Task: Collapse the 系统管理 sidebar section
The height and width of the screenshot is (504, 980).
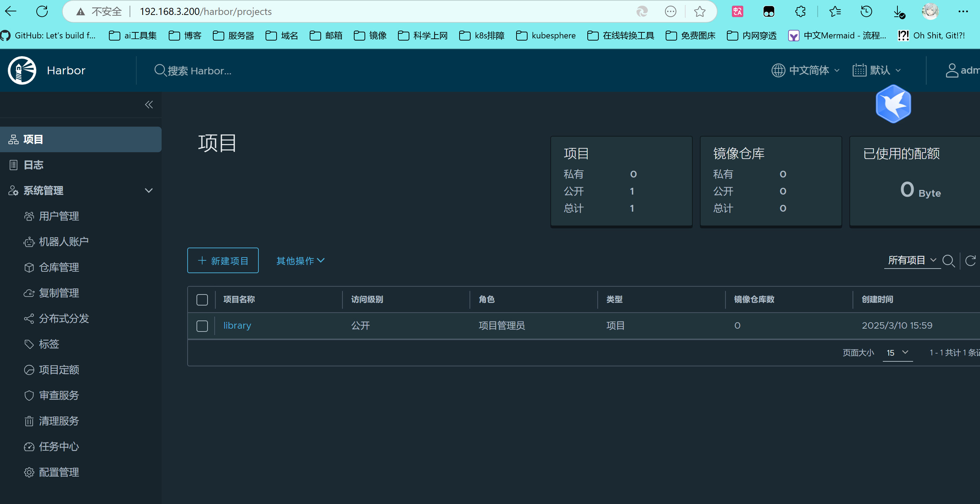Action: [x=149, y=190]
